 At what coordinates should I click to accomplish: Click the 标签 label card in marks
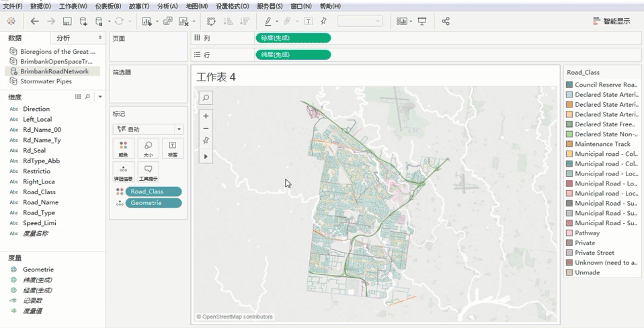(x=172, y=148)
